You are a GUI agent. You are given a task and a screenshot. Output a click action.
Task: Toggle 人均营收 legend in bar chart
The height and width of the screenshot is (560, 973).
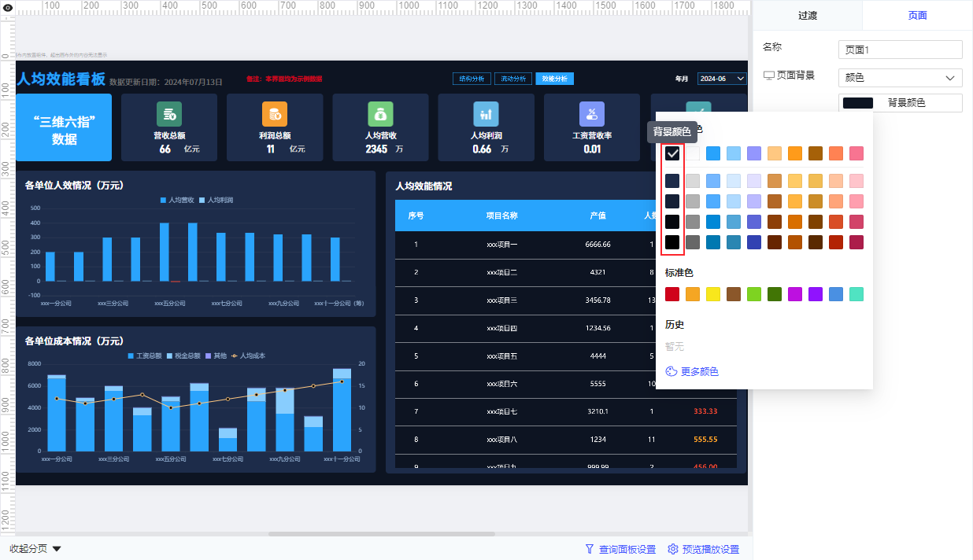click(x=178, y=201)
